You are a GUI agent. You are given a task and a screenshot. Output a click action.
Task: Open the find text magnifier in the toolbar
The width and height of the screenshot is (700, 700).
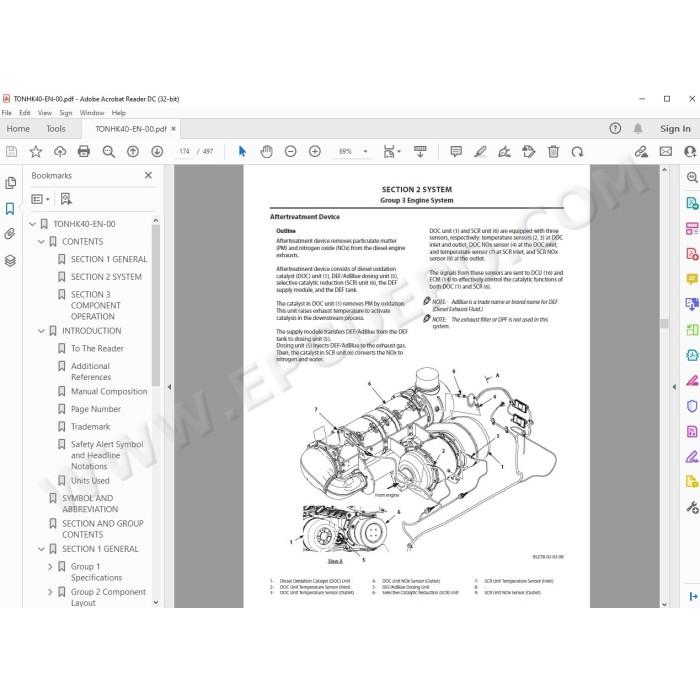(108, 152)
